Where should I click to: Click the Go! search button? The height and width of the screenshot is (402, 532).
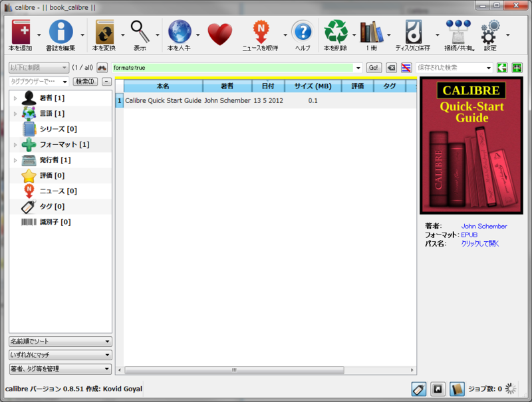(x=374, y=68)
